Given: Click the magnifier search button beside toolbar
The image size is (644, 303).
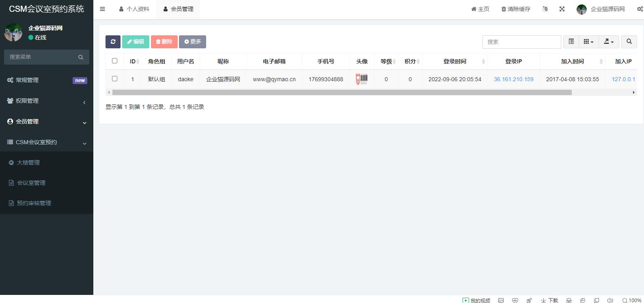Looking at the screenshot, I should (629, 41).
